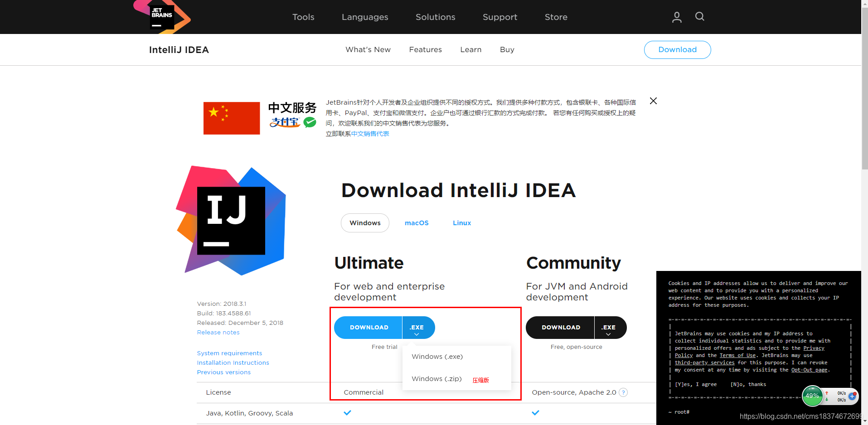Click the Alipay logo in banner
868x425 pixels.
pyautogui.click(x=285, y=122)
